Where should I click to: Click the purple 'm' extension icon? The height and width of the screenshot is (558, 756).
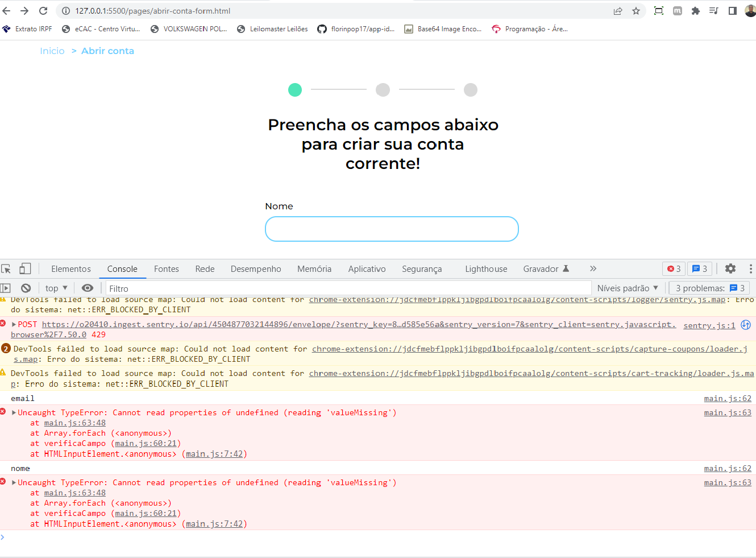(x=678, y=11)
